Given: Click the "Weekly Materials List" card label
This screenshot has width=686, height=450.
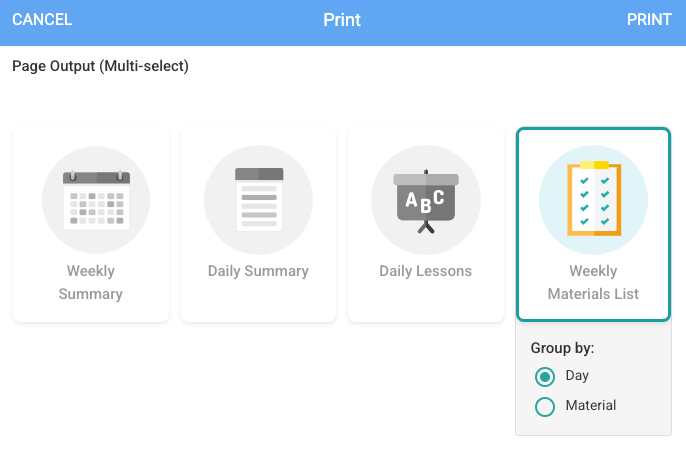Looking at the screenshot, I should pyautogui.click(x=593, y=282).
